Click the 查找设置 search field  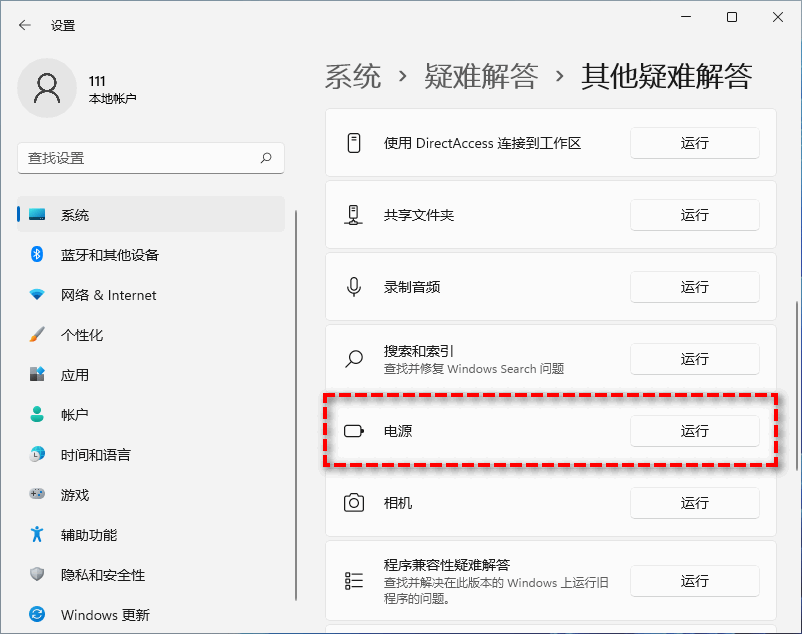(140, 158)
